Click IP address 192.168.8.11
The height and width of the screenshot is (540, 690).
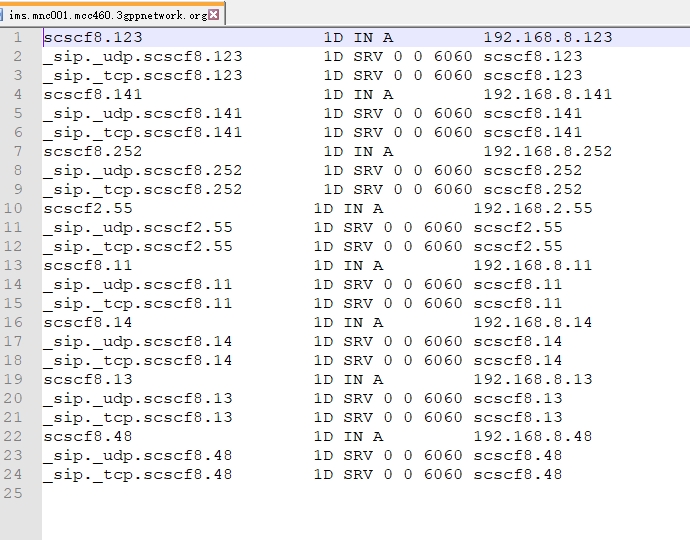point(532,266)
